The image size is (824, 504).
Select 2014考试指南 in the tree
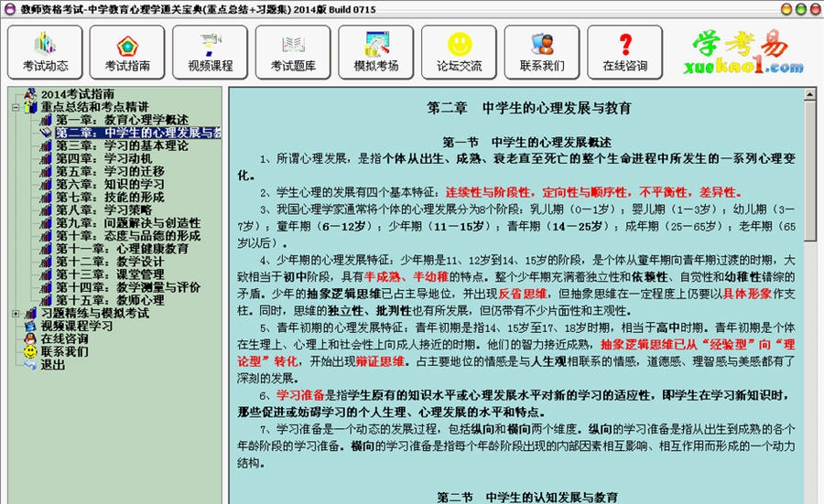(78, 94)
